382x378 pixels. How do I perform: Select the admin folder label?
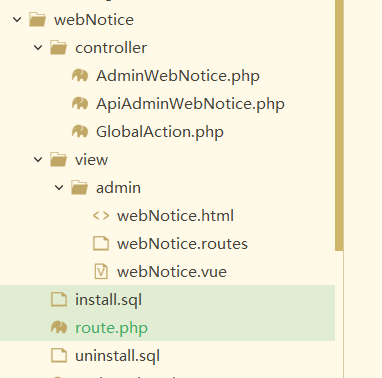pyautogui.click(x=118, y=188)
